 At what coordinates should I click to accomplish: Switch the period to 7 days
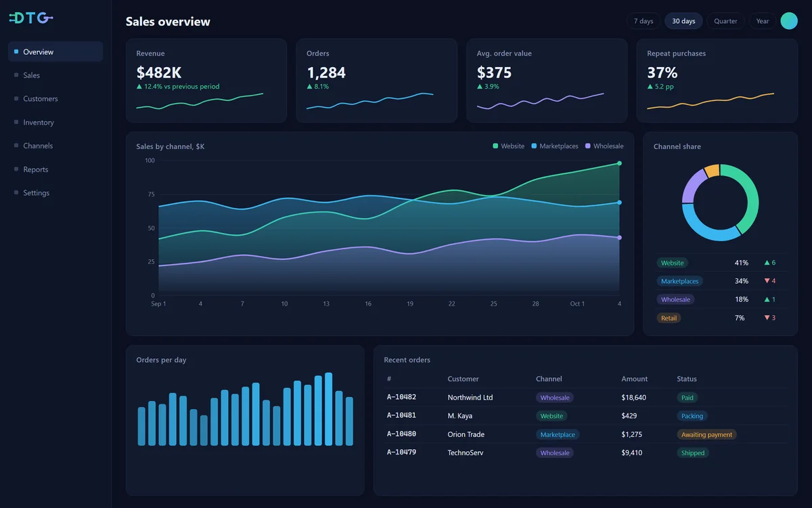click(644, 21)
